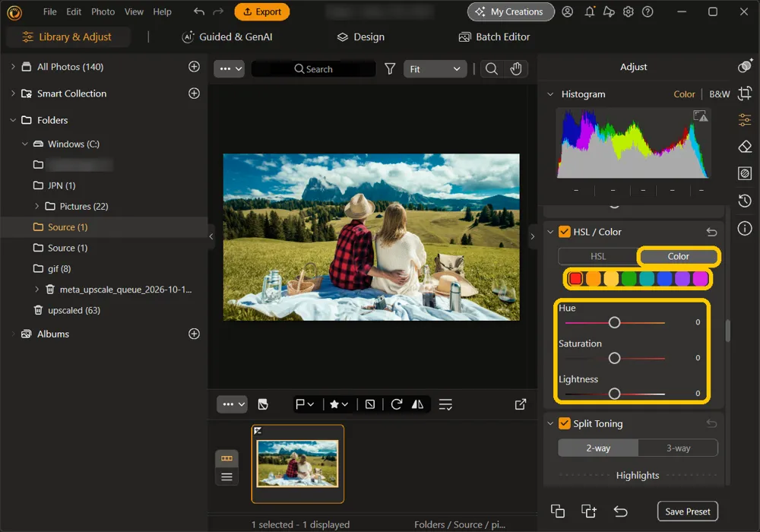Collapse the Windows (C:) drive
Viewport: 760px width, 532px height.
click(25, 144)
